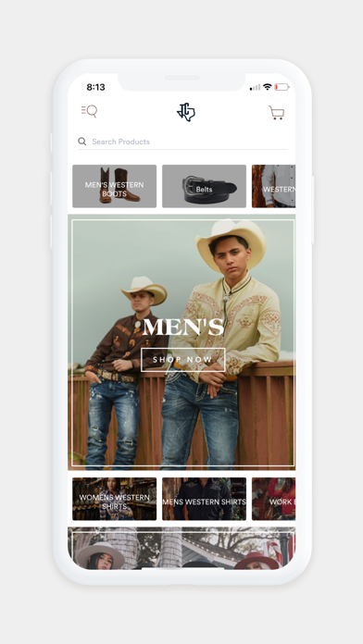Open the Work tile with red shirt
The width and height of the screenshot is (363, 644).
click(273, 499)
